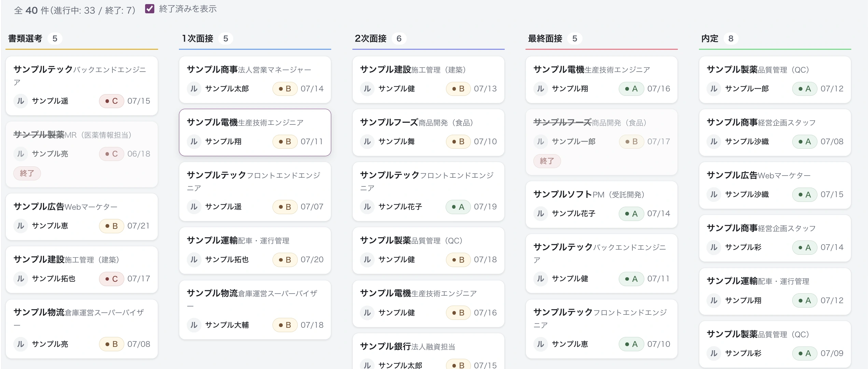Click the 終了 tag on サンプル製薬 MR card
The width and height of the screenshot is (868, 369).
[27, 173]
